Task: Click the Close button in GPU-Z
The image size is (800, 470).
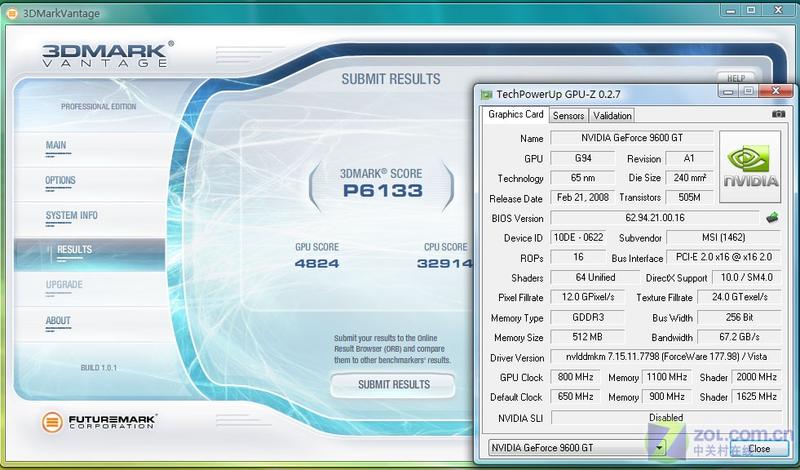Action: pyautogui.click(x=759, y=448)
